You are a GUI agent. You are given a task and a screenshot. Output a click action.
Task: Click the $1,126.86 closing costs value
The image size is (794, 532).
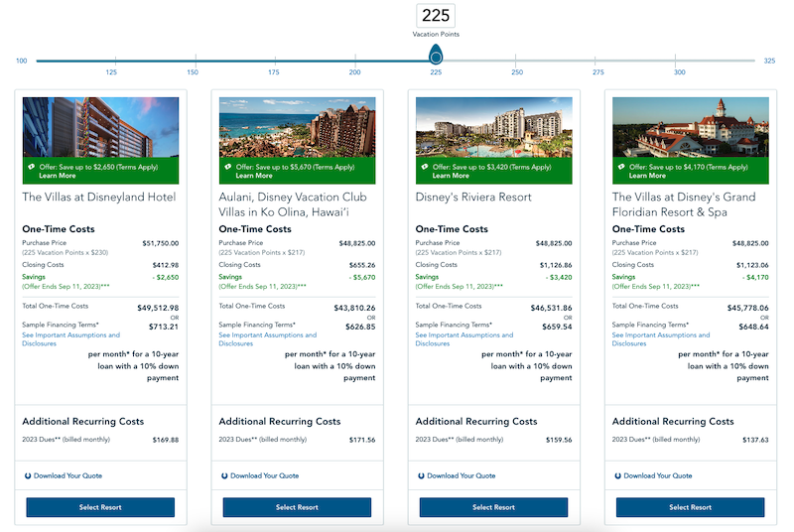[556, 265]
